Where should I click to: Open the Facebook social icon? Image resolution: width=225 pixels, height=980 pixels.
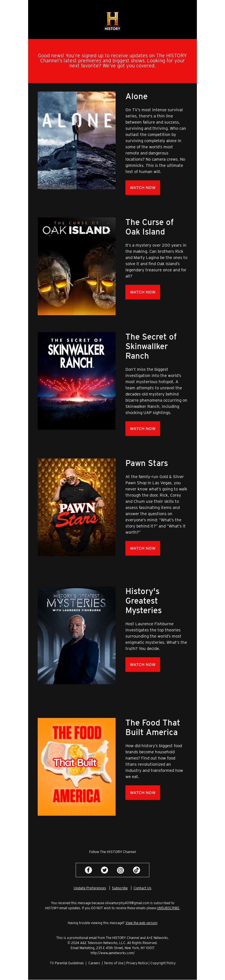(x=88, y=870)
